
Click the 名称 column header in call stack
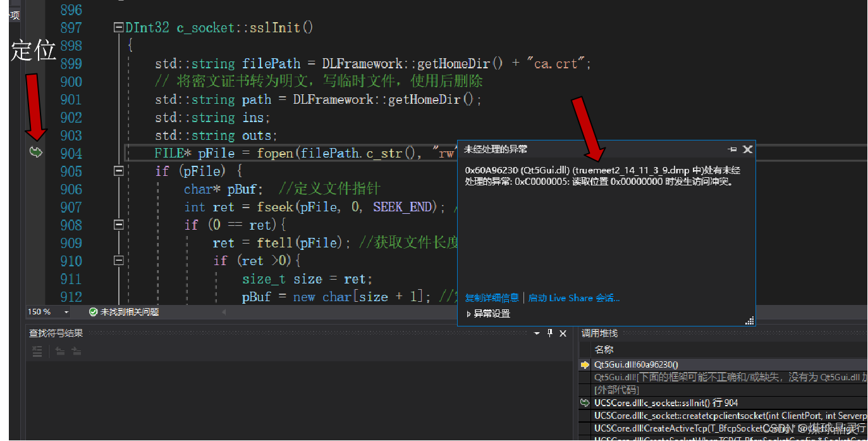click(604, 350)
